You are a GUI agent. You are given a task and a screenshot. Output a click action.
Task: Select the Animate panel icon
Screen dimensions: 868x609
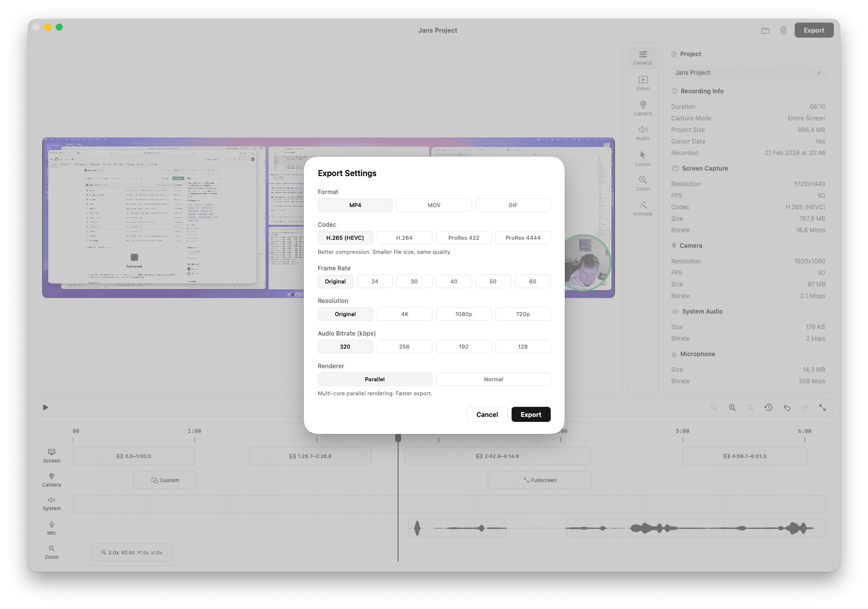coord(643,208)
